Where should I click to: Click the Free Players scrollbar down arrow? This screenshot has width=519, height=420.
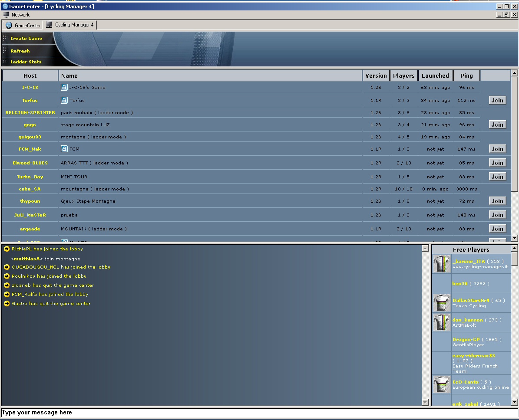(514, 402)
